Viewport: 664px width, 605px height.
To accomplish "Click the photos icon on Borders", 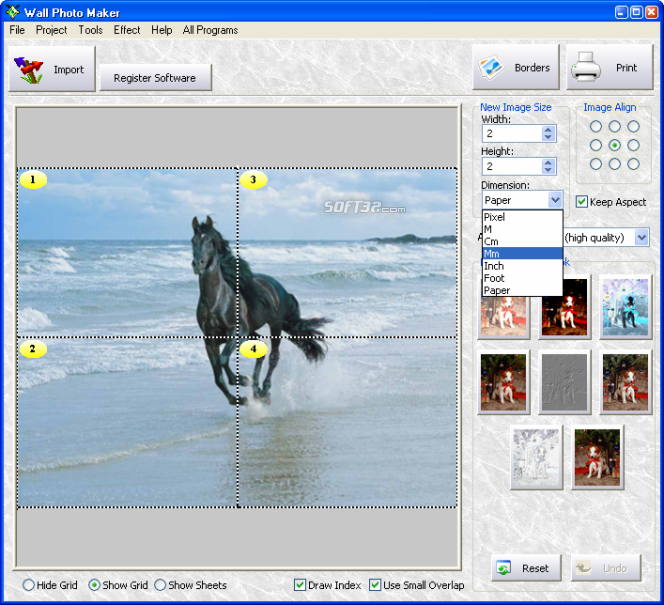I will pyautogui.click(x=491, y=68).
